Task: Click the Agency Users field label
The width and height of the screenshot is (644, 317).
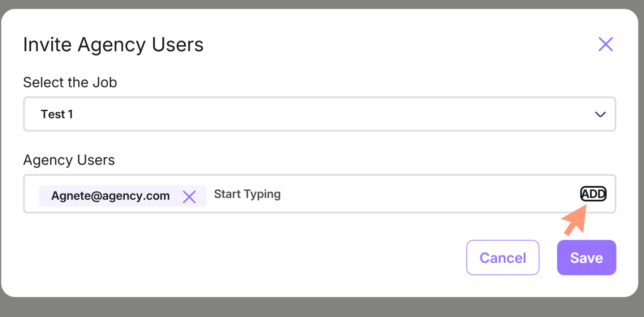Action: [x=69, y=160]
